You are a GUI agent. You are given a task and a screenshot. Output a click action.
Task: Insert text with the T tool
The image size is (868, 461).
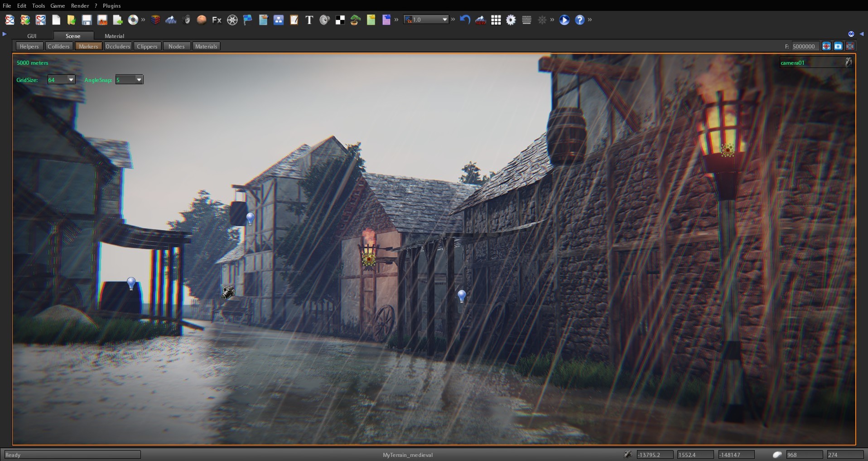pos(309,20)
